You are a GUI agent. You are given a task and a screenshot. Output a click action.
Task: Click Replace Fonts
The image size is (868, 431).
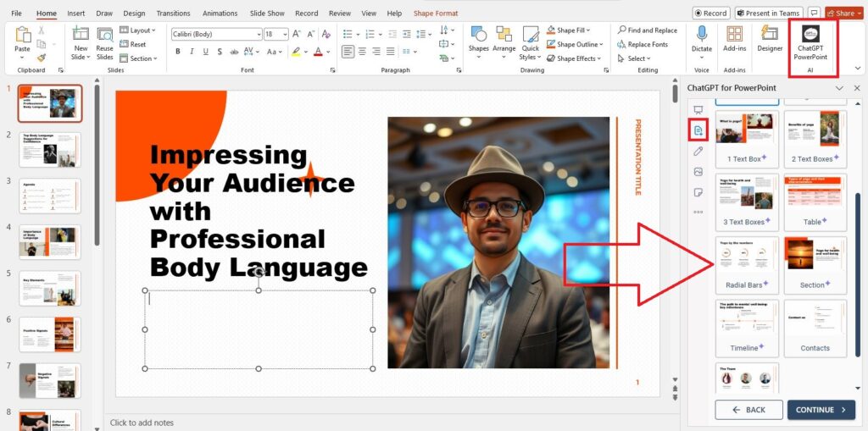tap(643, 44)
